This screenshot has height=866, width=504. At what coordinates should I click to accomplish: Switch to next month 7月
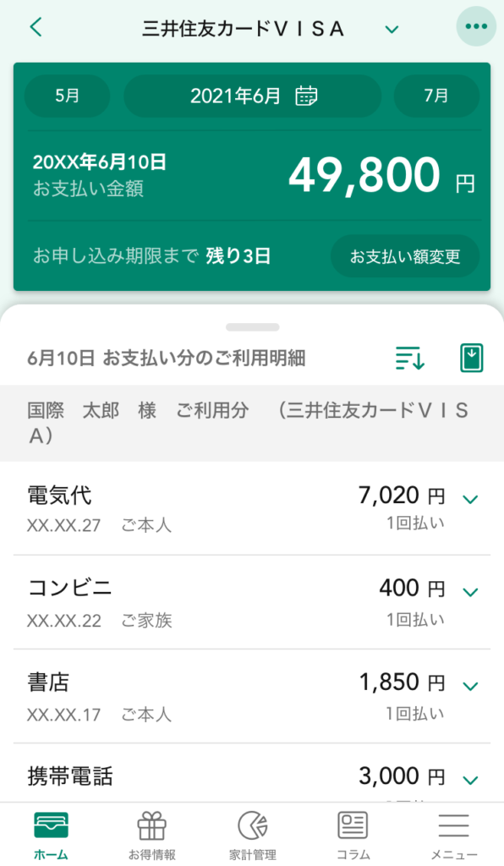436,96
